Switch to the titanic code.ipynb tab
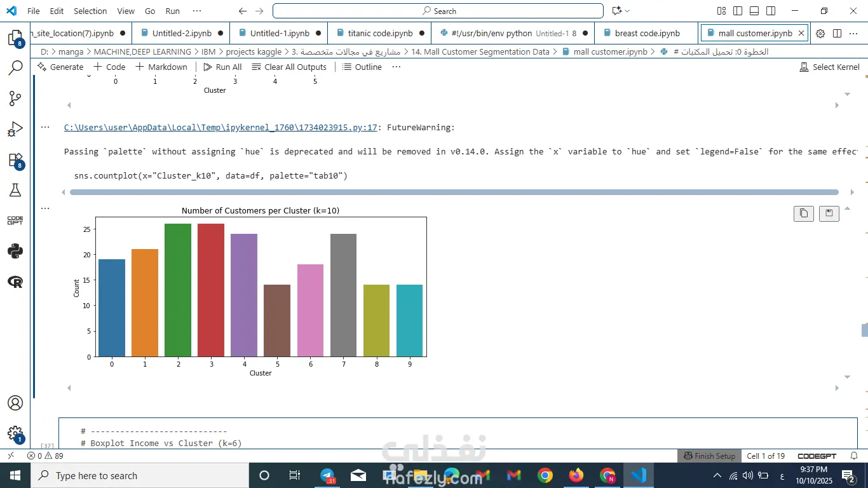This screenshot has height=488, width=868. (379, 33)
